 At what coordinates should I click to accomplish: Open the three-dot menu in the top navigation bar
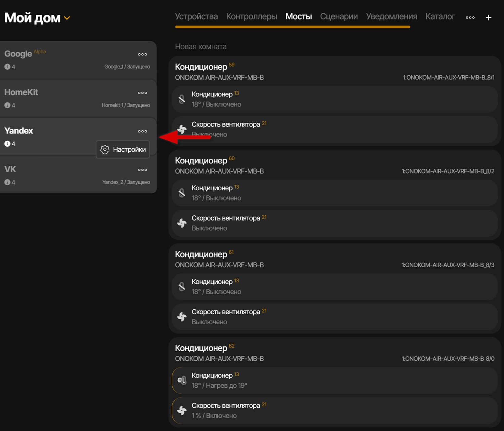(x=470, y=17)
